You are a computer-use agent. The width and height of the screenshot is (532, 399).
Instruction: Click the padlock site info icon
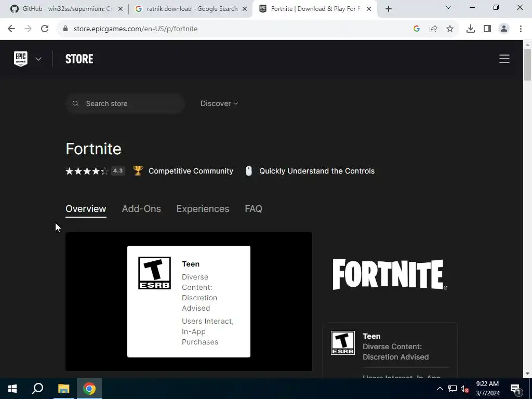click(65, 29)
